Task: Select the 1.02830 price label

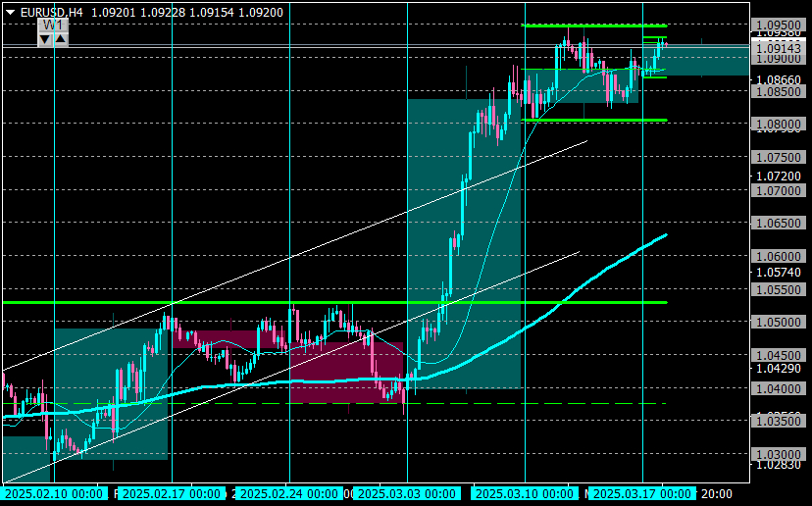Action: click(x=779, y=465)
